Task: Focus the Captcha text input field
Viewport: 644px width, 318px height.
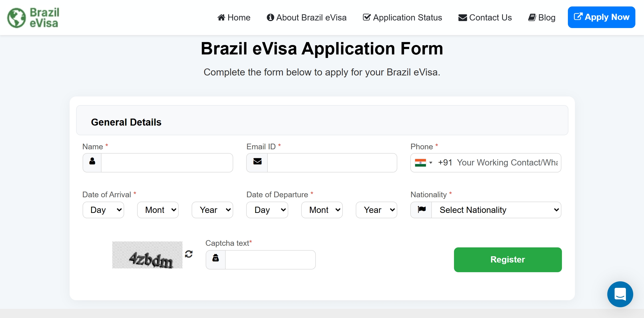Action: click(x=270, y=260)
